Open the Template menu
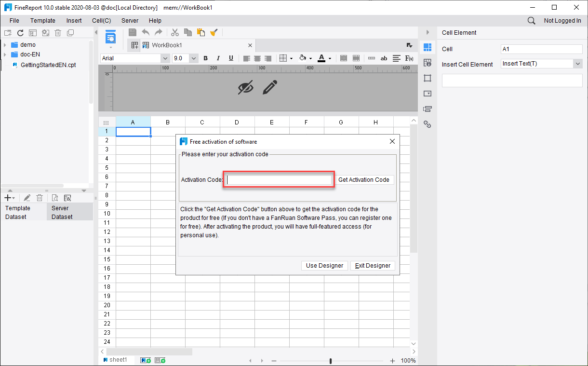 42,21
